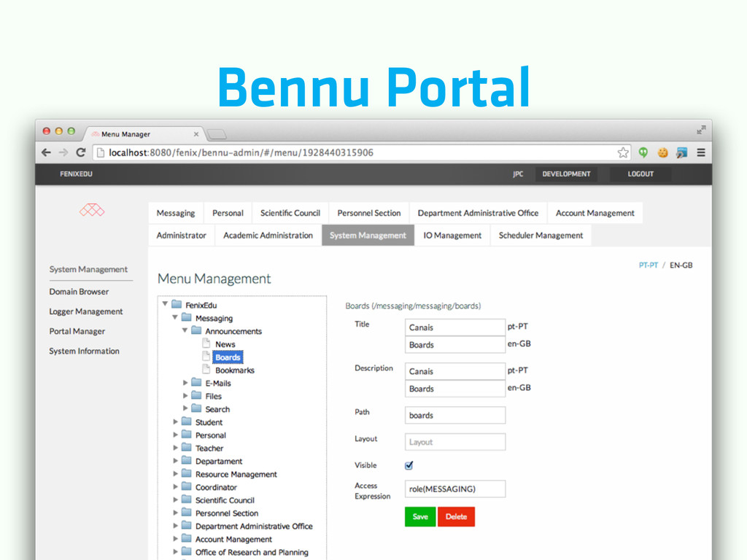The image size is (747, 560).
Task: Open the green Hangouts extension icon
Action: [x=643, y=152]
